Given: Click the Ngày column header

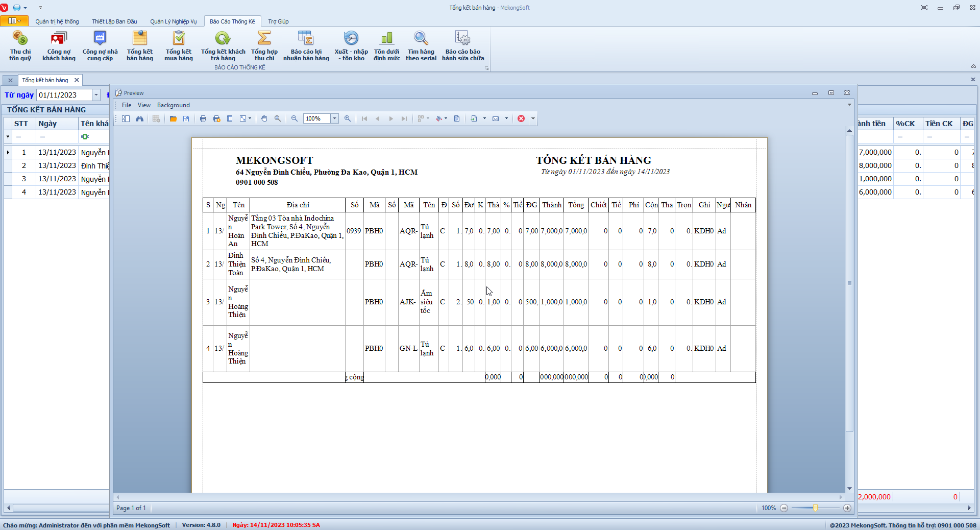Looking at the screenshot, I should pyautogui.click(x=47, y=124).
